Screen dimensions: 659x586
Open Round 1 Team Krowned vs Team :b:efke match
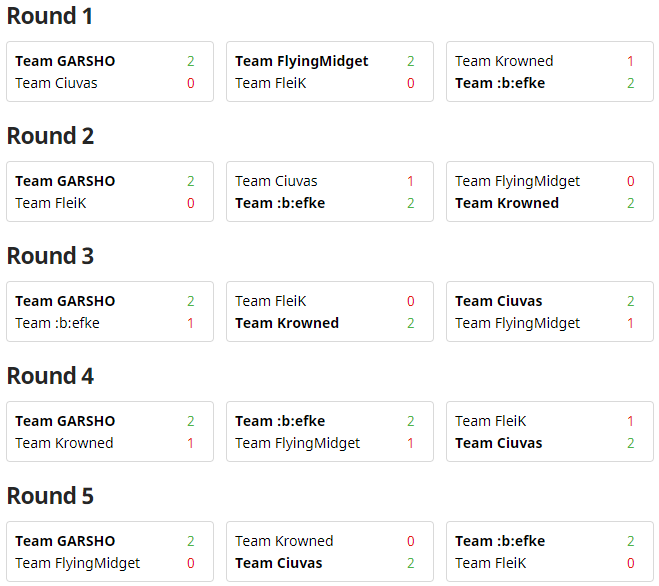point(550,71)
